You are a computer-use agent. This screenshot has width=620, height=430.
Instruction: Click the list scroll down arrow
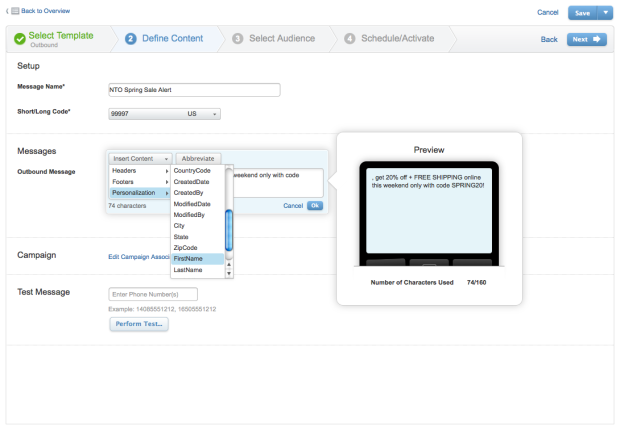click(229, 273)
